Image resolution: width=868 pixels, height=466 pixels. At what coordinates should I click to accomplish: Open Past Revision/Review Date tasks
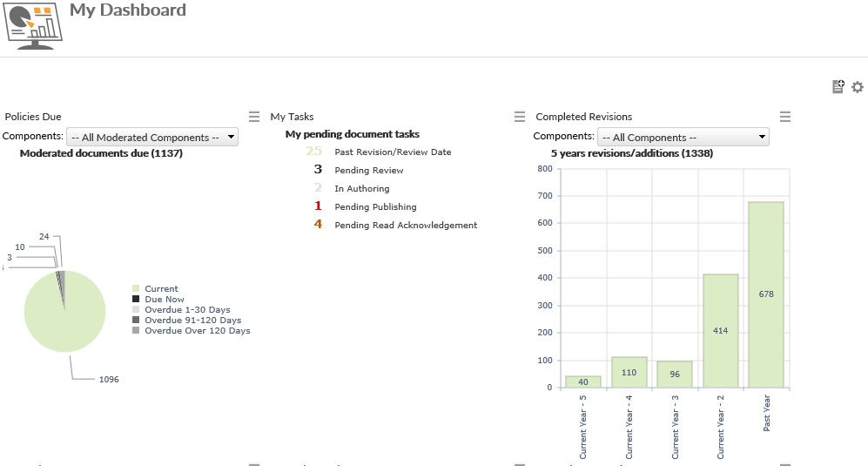393,152
